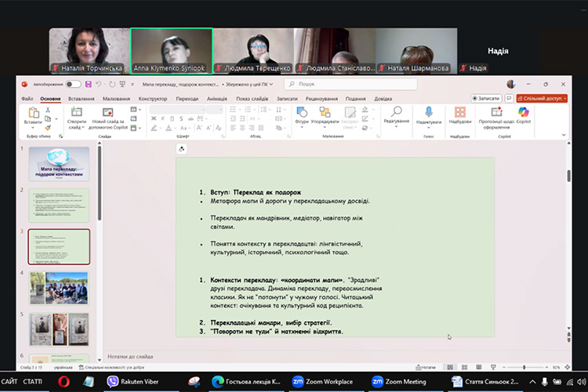
Task: Click the Editing (Редагування) search icon
Action: pos(395,112)
